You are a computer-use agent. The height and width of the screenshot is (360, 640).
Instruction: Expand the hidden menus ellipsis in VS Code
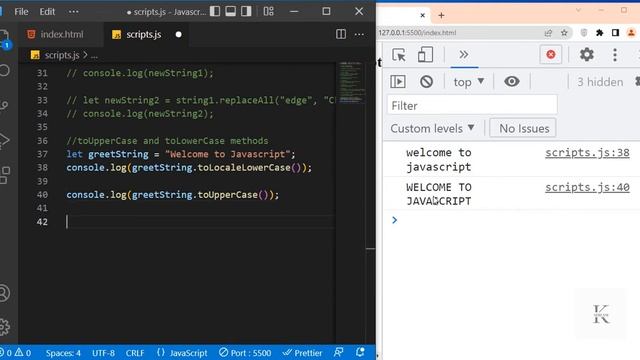[x=73, y=11]
